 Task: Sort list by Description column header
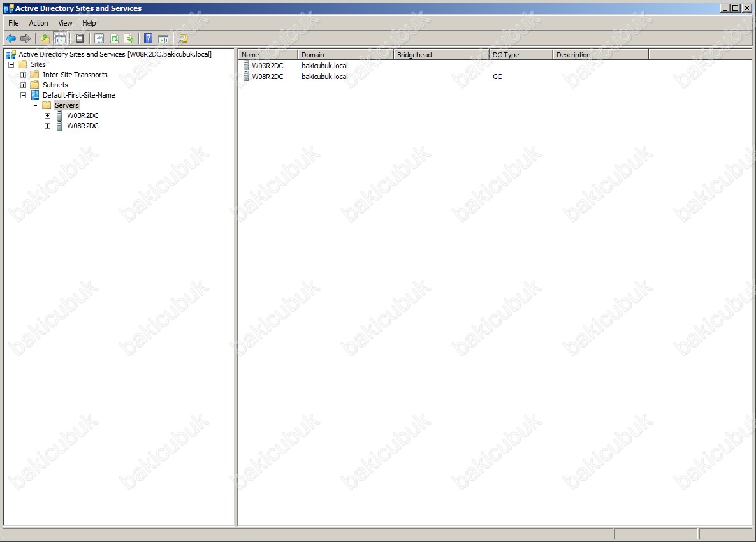pyautogui.click(x=600, y=54)
